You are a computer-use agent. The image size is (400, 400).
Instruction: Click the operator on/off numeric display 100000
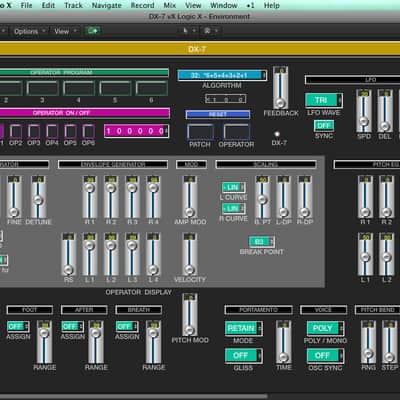[x=136, y=131]
